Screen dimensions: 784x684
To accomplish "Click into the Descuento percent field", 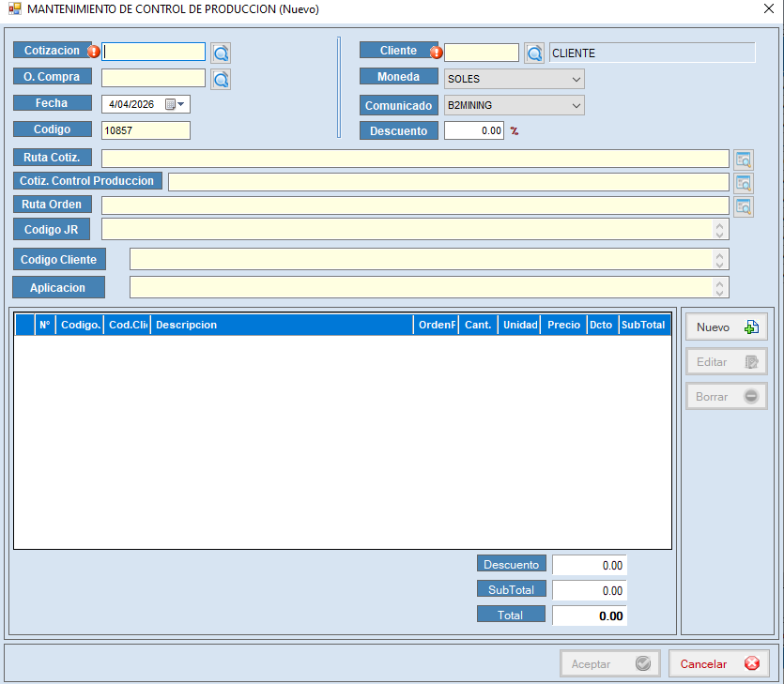I will point(473,131).
